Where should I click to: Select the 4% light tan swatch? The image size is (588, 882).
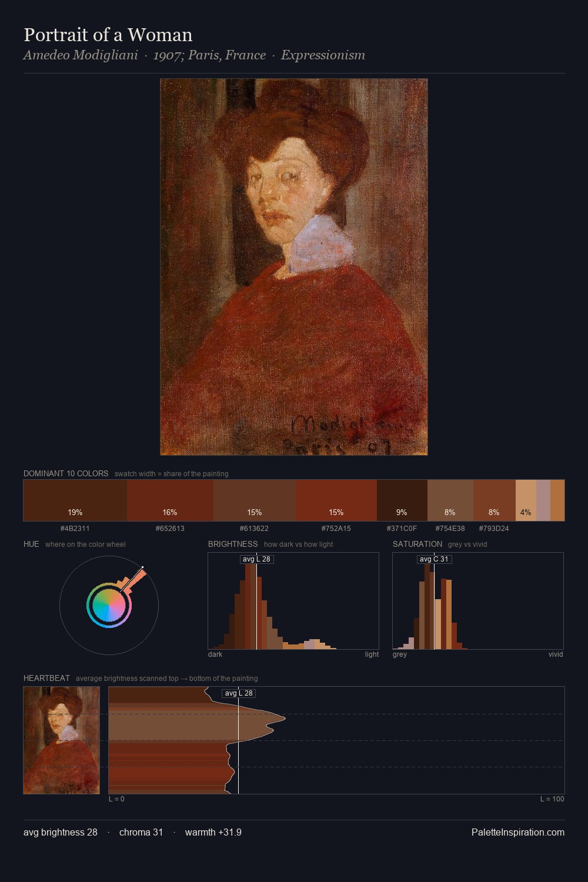(x=526, y=500)
